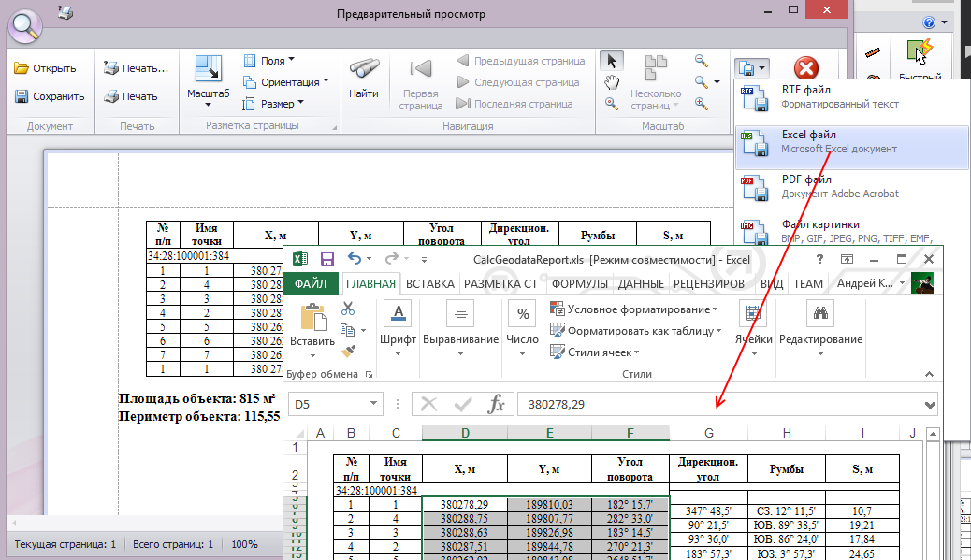
Task: Expand the Excel formula bar
Action: pos(930,405)
